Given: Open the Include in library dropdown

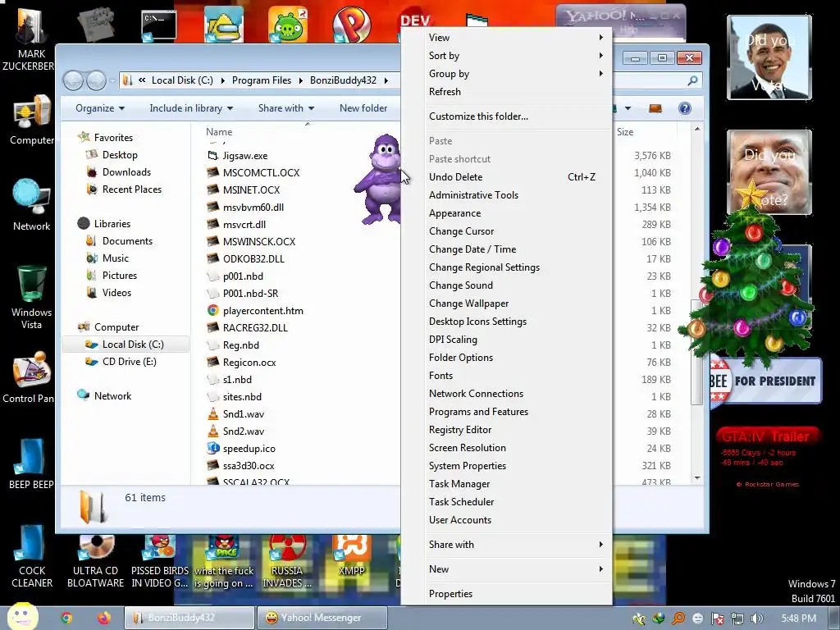Looking at the screenshot, I should (190, 108).
